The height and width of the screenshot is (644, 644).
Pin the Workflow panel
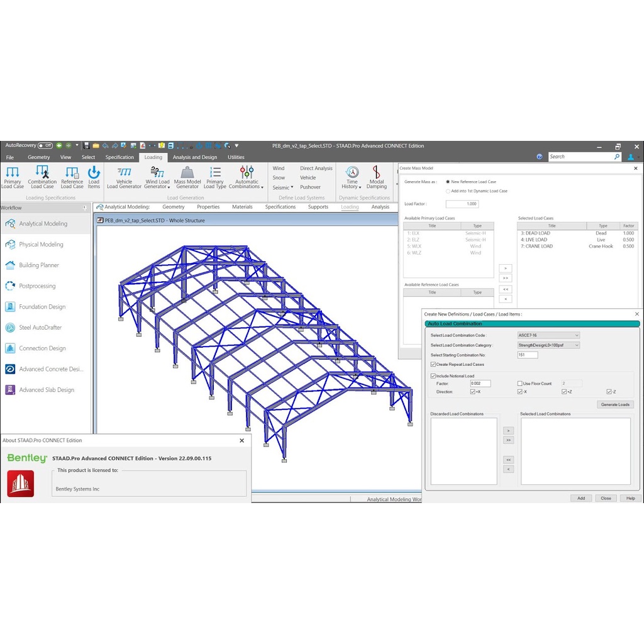tap(85, 208)
